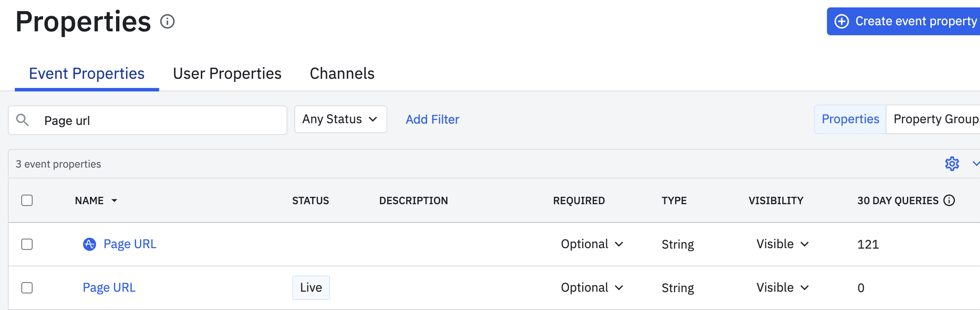This screenshot has width=980, height=310.
Task: Click the search magnifier icon
Action: click(x=22, y=120)
